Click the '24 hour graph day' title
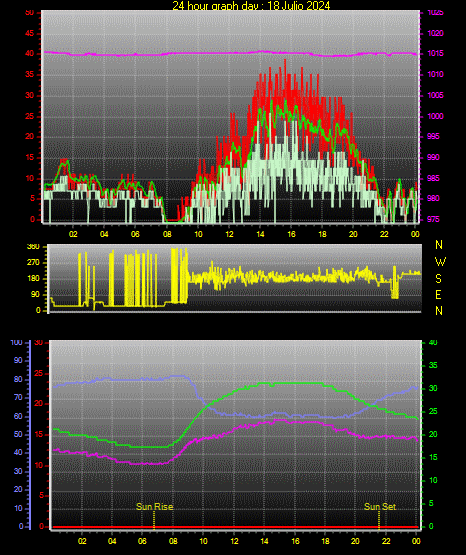466x555 pixels. [251, 5]
